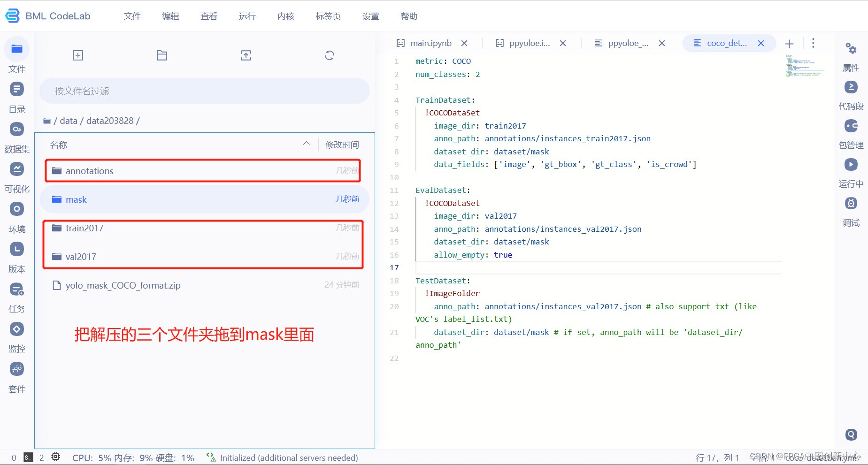
Task: Create a new folder with the folder icon
Action: [162, 55]
